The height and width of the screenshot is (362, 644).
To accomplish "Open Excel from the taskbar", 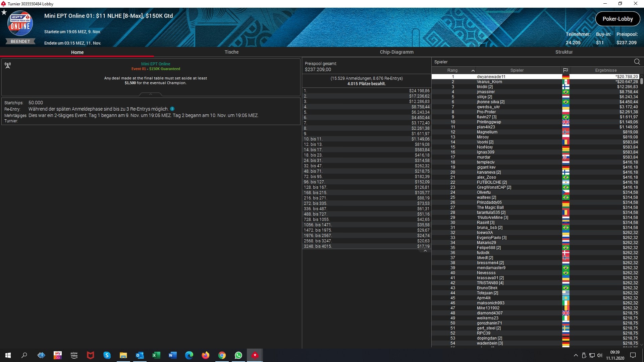I will click(156, 355).
